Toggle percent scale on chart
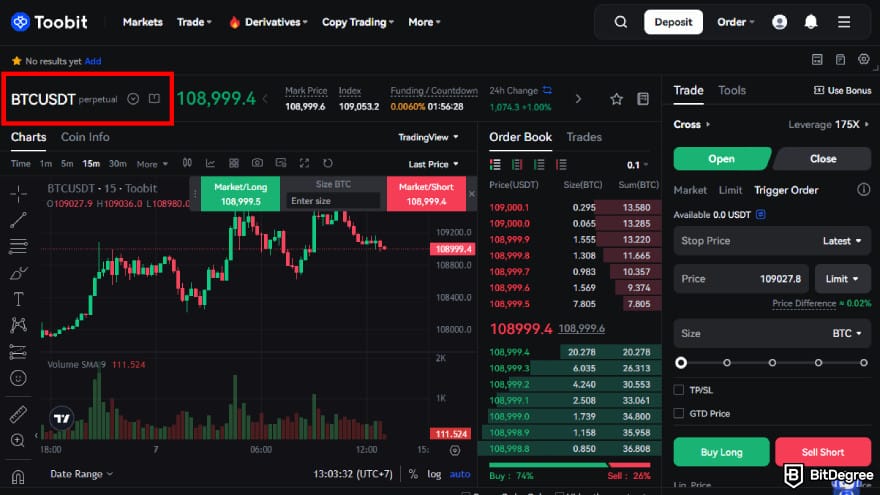Screen dimensions: 880x495 tap(413, 474)
